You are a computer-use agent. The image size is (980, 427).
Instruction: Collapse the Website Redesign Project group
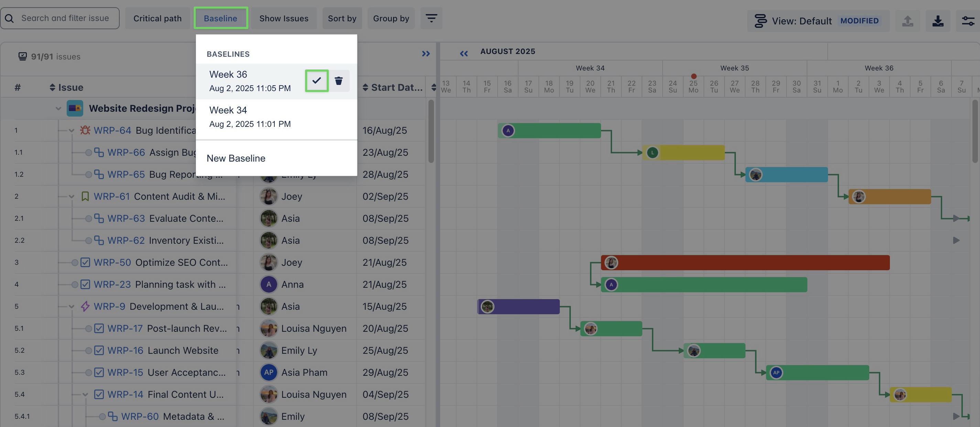pyautogui.click(x=58, y=109)
